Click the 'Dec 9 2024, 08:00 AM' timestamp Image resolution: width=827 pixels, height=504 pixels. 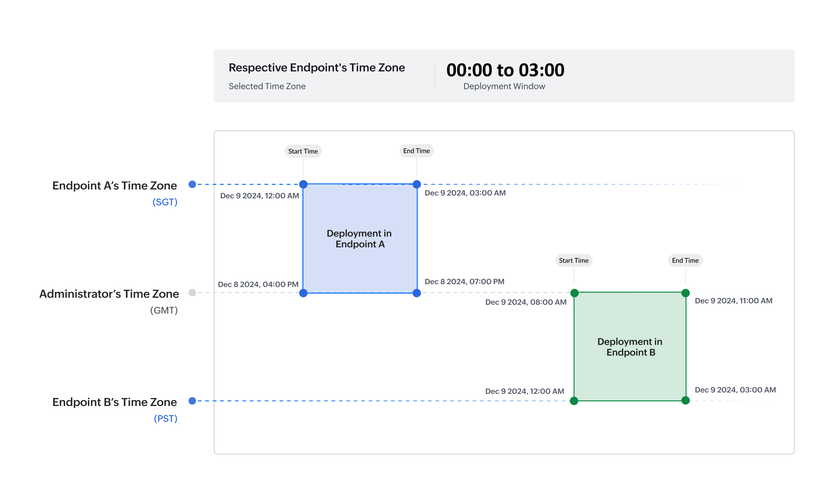coord(526,302)
